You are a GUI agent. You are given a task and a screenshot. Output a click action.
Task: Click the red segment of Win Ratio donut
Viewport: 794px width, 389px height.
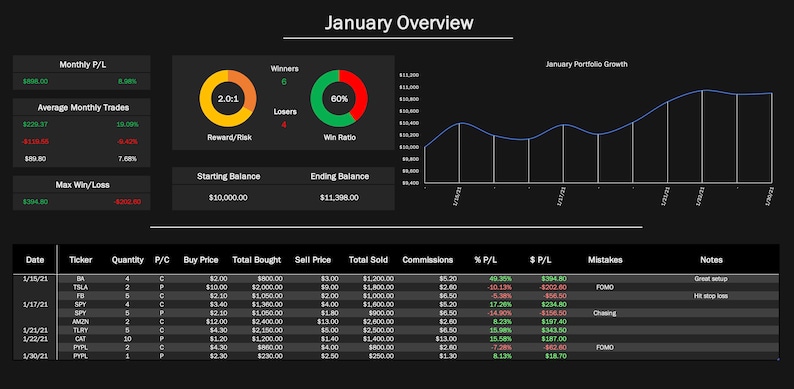(x=359, y=91)
